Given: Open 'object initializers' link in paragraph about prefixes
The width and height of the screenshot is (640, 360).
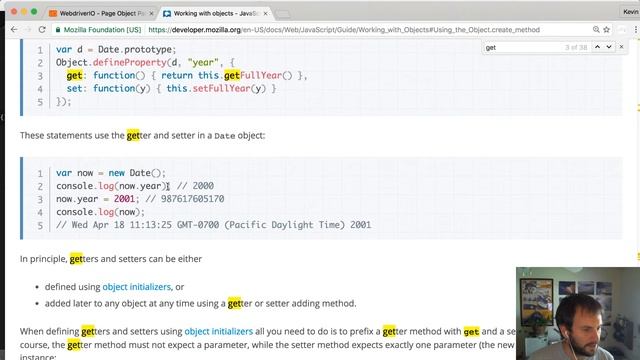Looking at the screenshot, I should 218,331.
